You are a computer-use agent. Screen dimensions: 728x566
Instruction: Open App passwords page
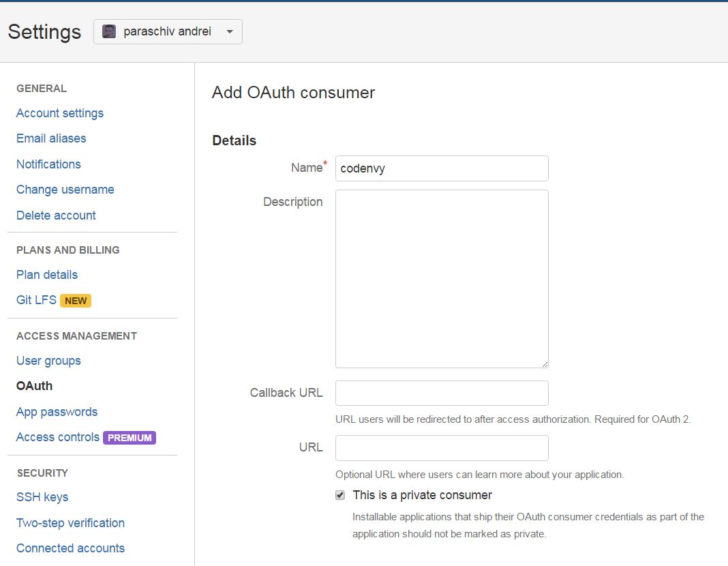pyautogui.click(x=57, y=412)
